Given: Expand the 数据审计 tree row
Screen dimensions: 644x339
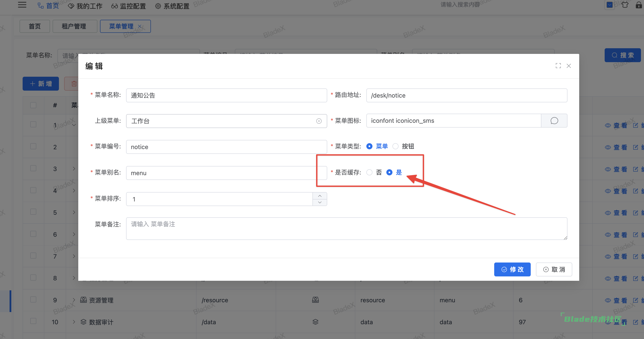Looking at the screenshot, I should click(74, 322).
